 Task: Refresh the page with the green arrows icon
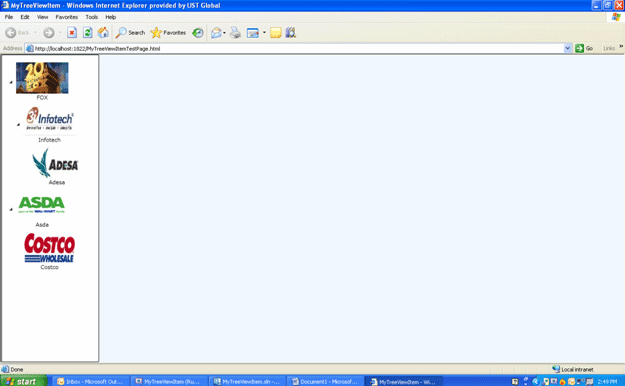point(88,33)
